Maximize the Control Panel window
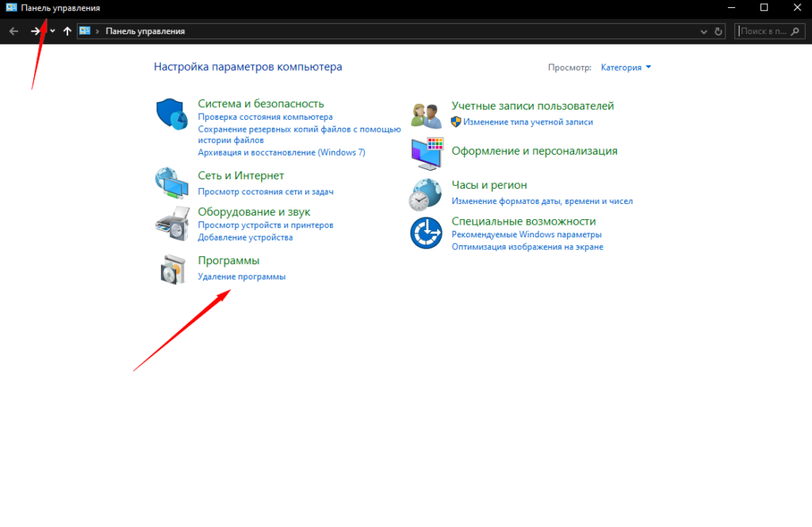This screenshot has height=527, width=812. pos(764,8)
